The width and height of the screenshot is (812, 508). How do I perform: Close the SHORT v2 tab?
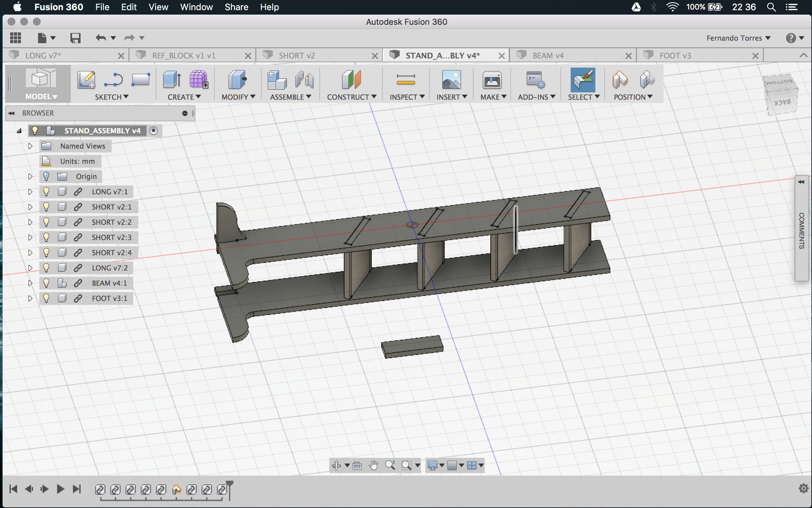point(375,56)
